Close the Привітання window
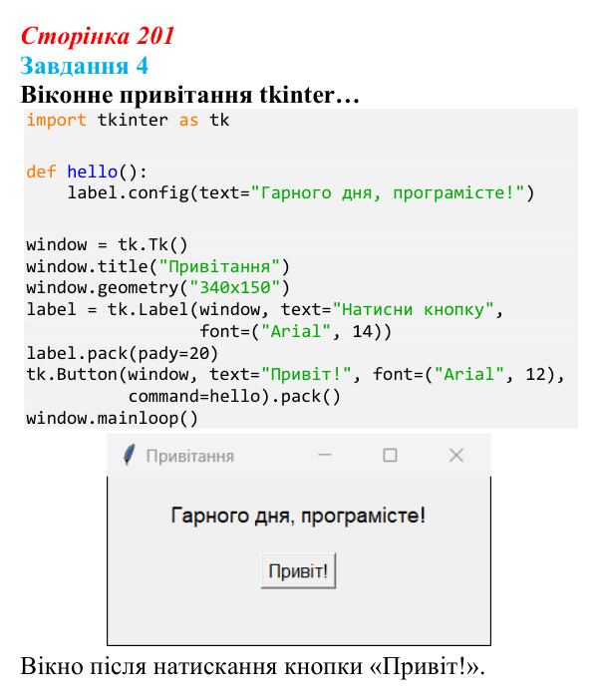This screenshot has height=700, width=598. tap(456, 455)
